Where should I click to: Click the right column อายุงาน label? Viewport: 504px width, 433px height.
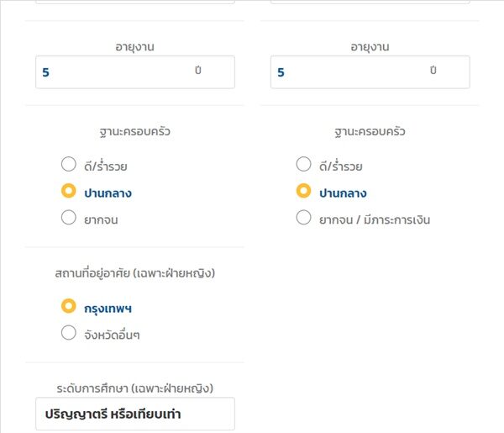pyautogui.click(x=370, y=46)
